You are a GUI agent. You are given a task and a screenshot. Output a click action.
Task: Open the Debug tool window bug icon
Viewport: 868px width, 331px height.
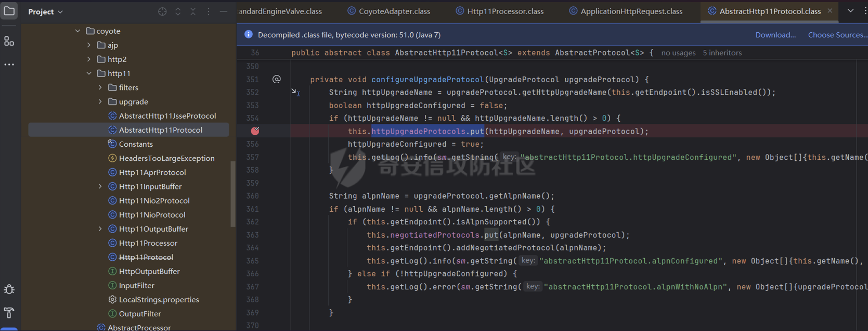tap(9, 289)
